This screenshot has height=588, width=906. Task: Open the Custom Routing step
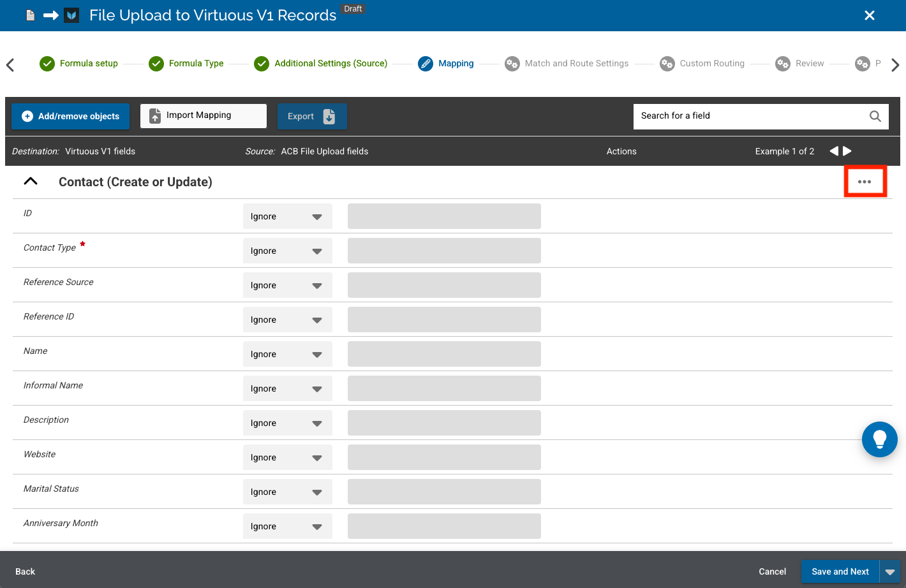click(x=712, y=63)
